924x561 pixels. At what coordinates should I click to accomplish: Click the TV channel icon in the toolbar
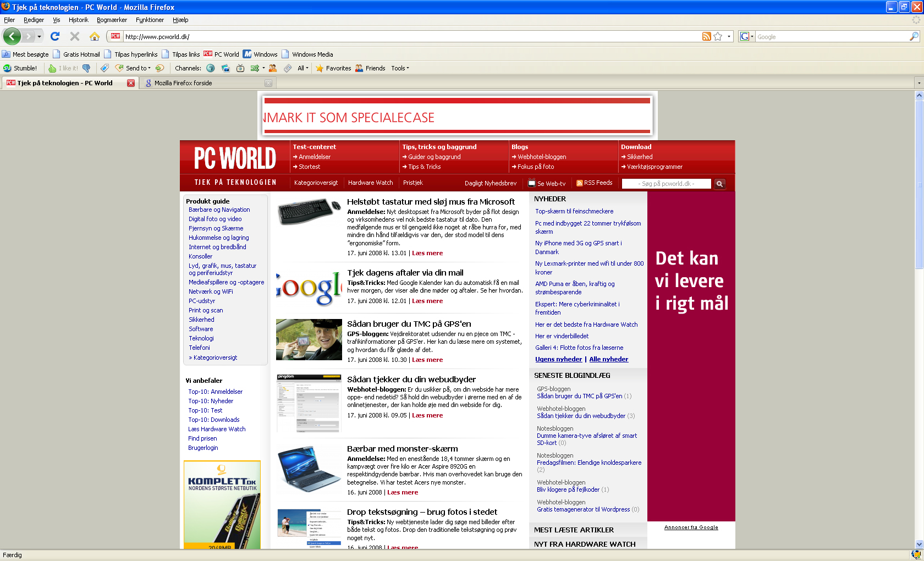point(240,68)
